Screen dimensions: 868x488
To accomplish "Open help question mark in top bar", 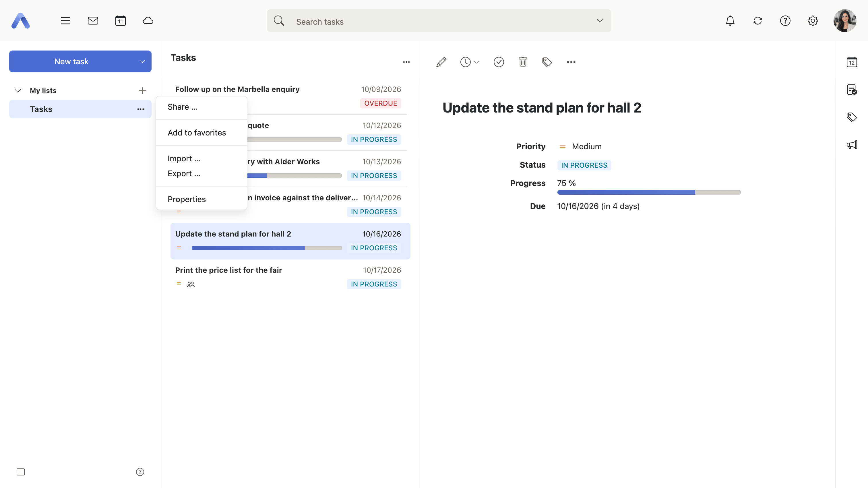I will coord(785,21).
